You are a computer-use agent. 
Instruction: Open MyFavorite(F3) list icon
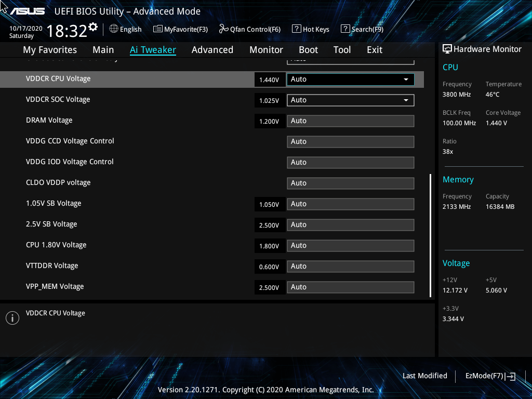[158, 29]
